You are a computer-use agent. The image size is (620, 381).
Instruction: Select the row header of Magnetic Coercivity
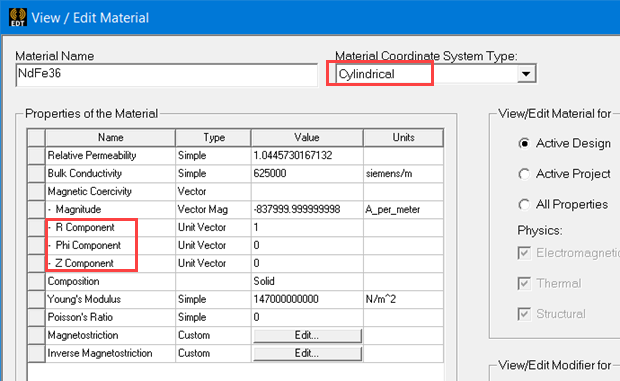pyautogui.click(x=36, y=192)
